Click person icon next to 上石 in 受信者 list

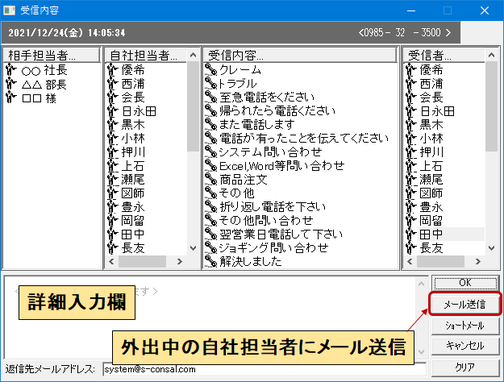pos(411,166)
